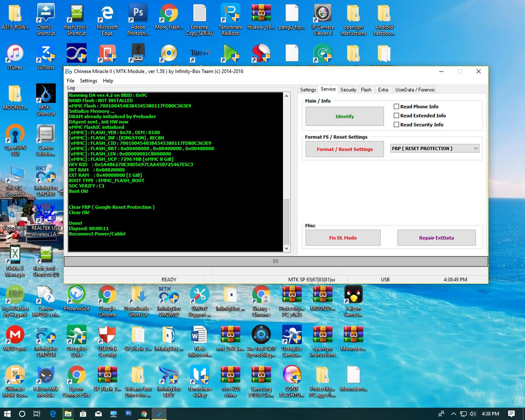The height and width of the screenshot is (420, 525).
Task: Click the log scrollbar down arrow
Action: tap(287, 248)
